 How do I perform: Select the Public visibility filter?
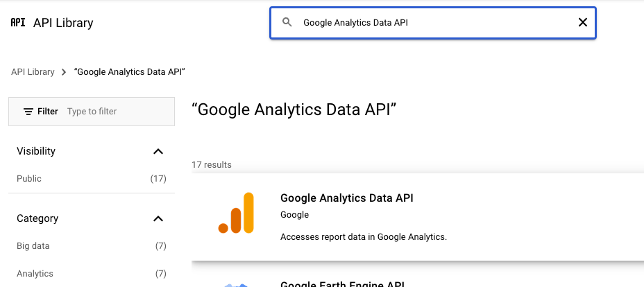click(29, 179)
